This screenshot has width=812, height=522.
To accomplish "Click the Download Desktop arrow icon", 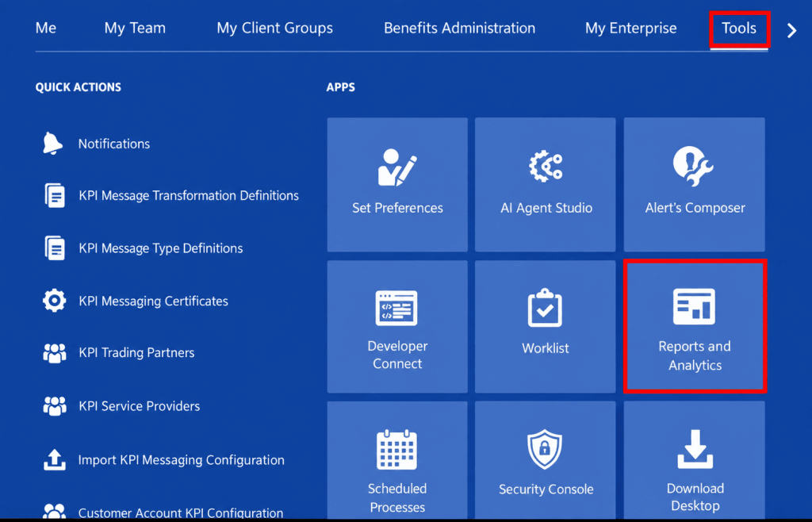I will click(695, 449).
